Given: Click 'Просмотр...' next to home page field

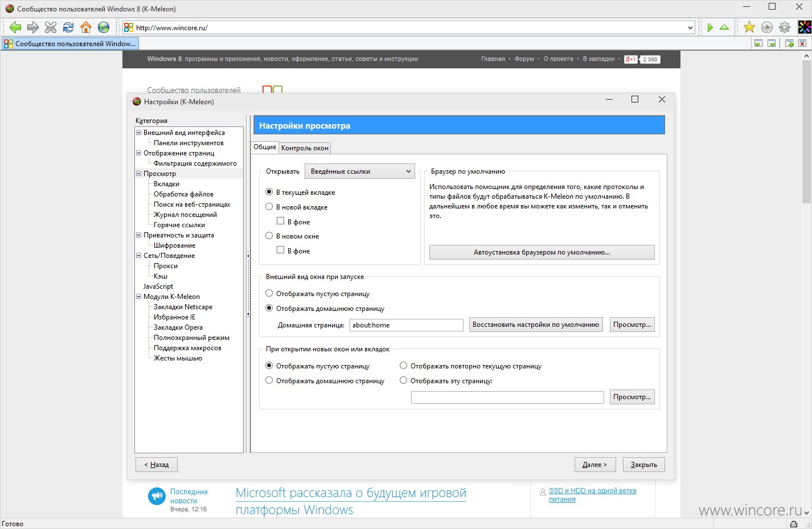Looking at the screenshot, I should [x=632, y=325].
